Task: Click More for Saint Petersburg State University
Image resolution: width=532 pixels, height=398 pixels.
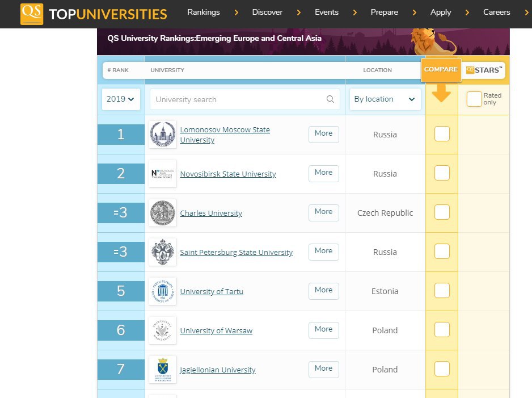Action: pyautogui.click(x=324, y=251)
